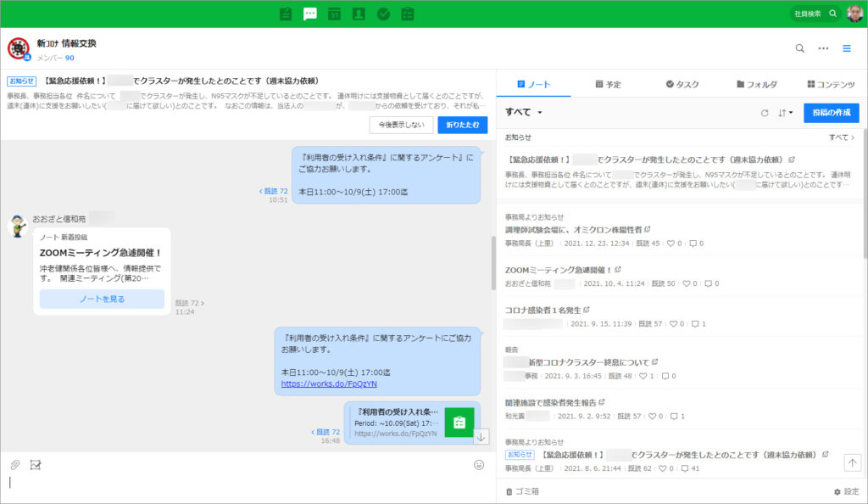Image resolution: width=868 pixels, height=504 pixels.
Task: Expand the すべて filter dropdown
Action: pyautogui.click(x=524, y=113)
